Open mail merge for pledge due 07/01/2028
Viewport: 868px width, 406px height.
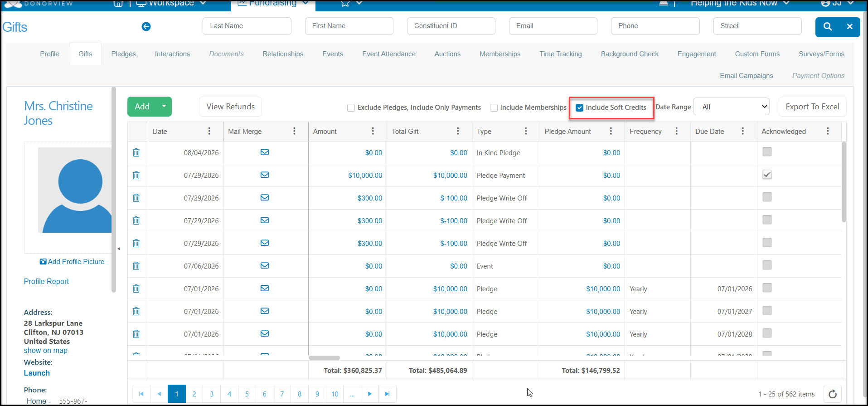click(x=265, y=334)
